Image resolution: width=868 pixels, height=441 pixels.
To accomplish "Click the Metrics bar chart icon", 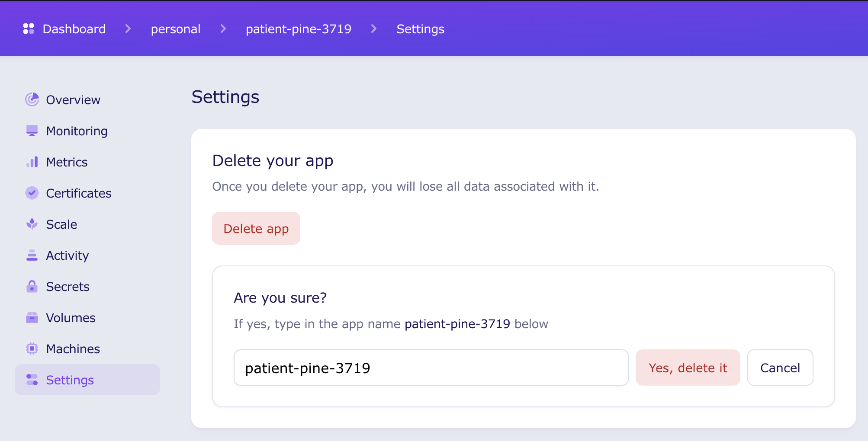I will click(32, 162).
